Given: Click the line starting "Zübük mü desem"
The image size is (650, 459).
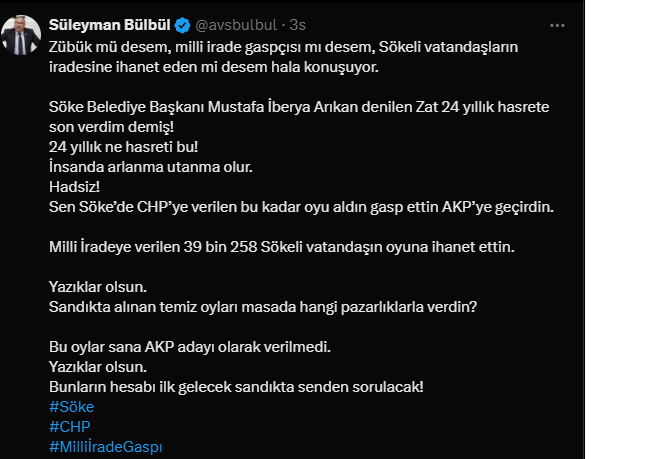Looking at the screenshot, I should tap(284, 47).
